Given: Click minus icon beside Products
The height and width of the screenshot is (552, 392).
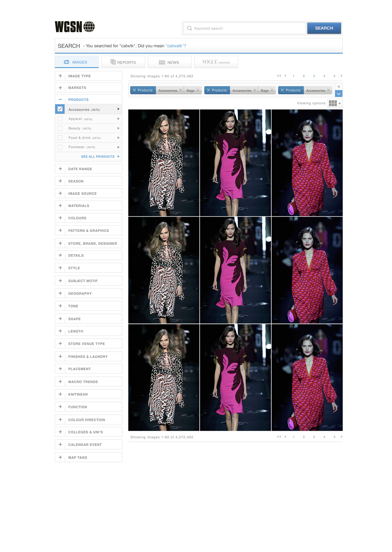Looking at the screenshot, I should [x=60, y=99].
